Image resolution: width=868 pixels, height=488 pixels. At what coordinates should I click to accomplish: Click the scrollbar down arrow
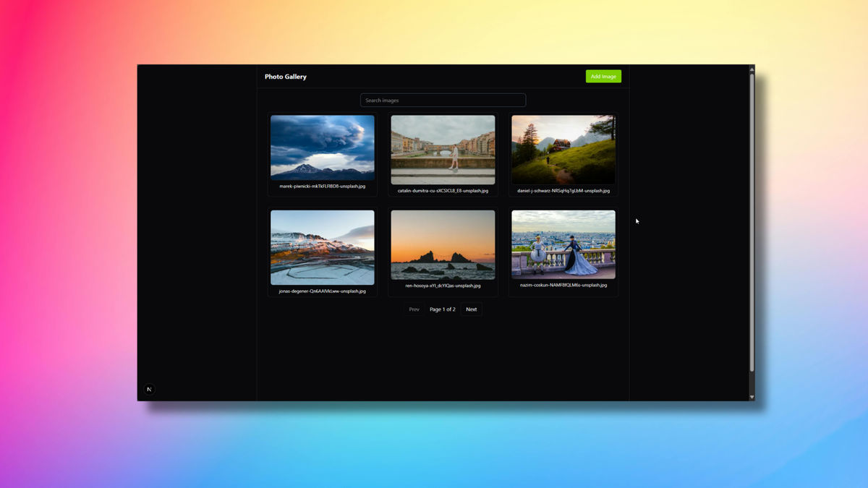click(752, 395)
